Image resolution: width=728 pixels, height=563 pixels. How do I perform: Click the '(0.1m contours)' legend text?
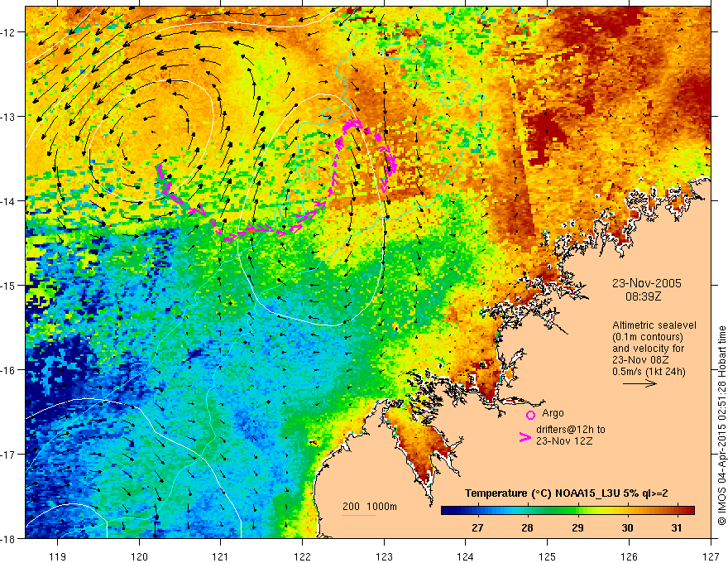click(648, 337)
